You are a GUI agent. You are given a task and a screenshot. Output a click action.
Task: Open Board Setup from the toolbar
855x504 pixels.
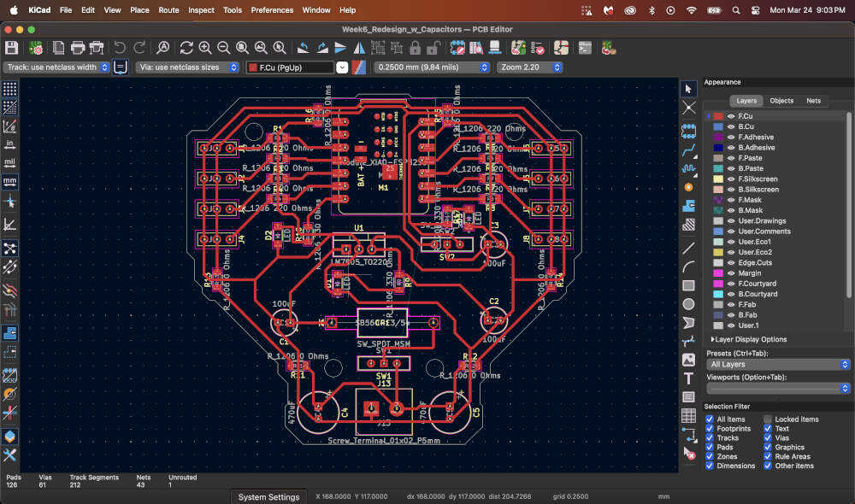click(x=37, y=48)
